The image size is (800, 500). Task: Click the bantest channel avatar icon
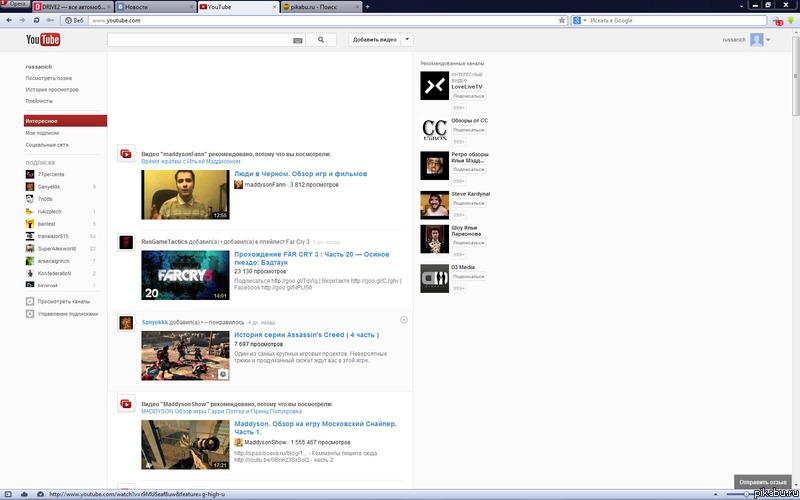tap(30, 223)
